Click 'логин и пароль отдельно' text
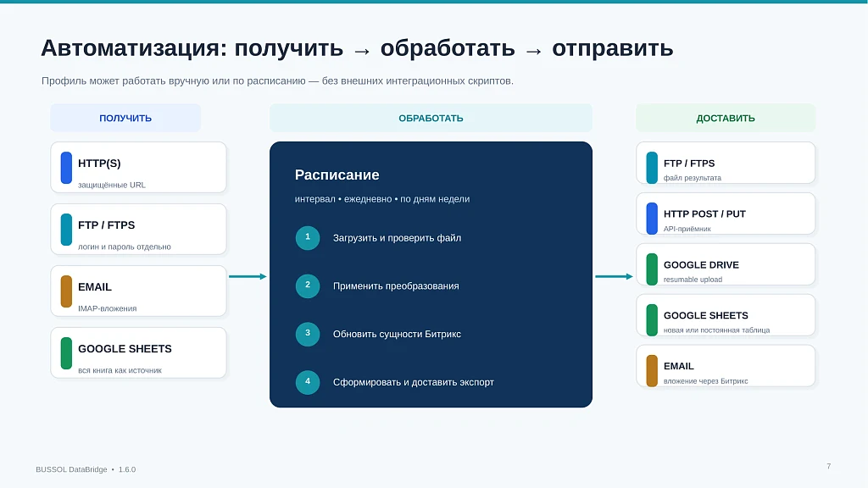This screenshot has height=488, width=868. 125,247
